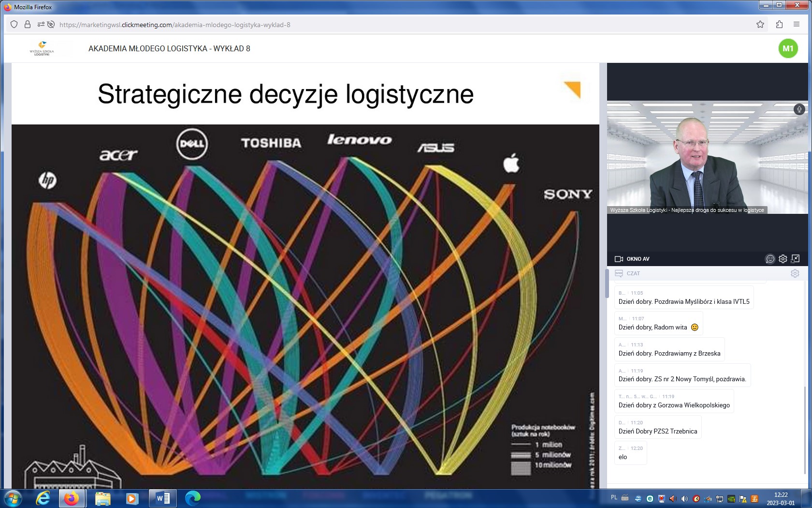The image size is (812, 508).
Task: Open Microsoft Word from the taskbar
Action: 162,498
